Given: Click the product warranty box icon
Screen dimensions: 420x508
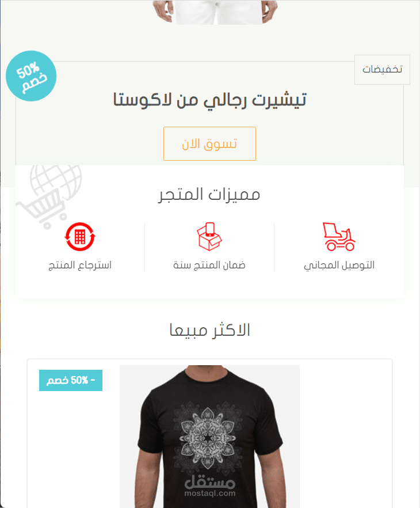Looking at the screenshot, I should (x=209, y=237).
